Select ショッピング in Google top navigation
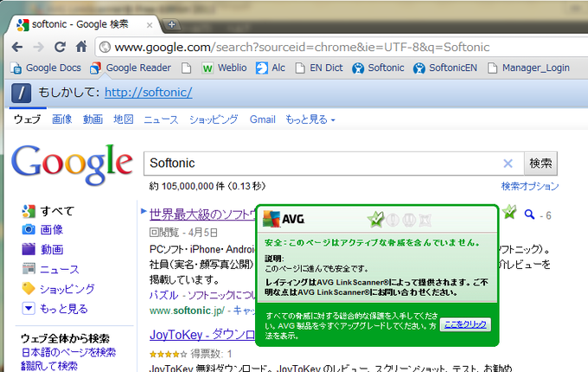The image size is (588, 372). pyautogui.click(x=214, y=119)
